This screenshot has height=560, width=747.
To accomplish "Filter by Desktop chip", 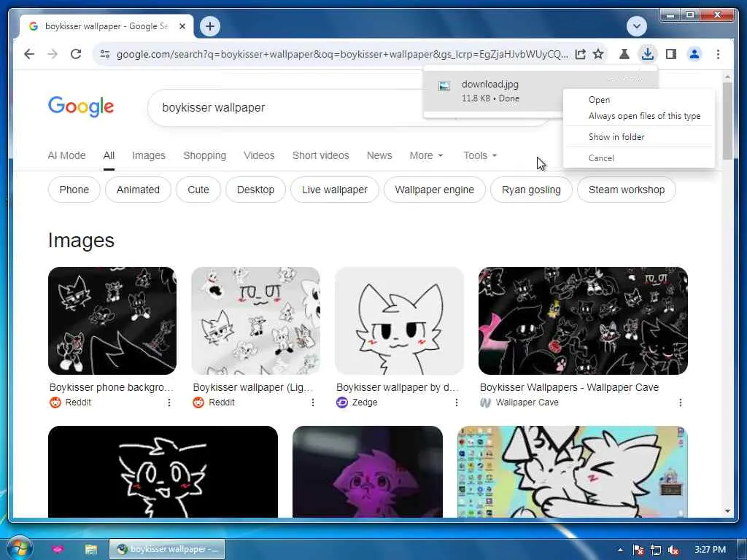I will pyautogui.click(x=255, y=190).
